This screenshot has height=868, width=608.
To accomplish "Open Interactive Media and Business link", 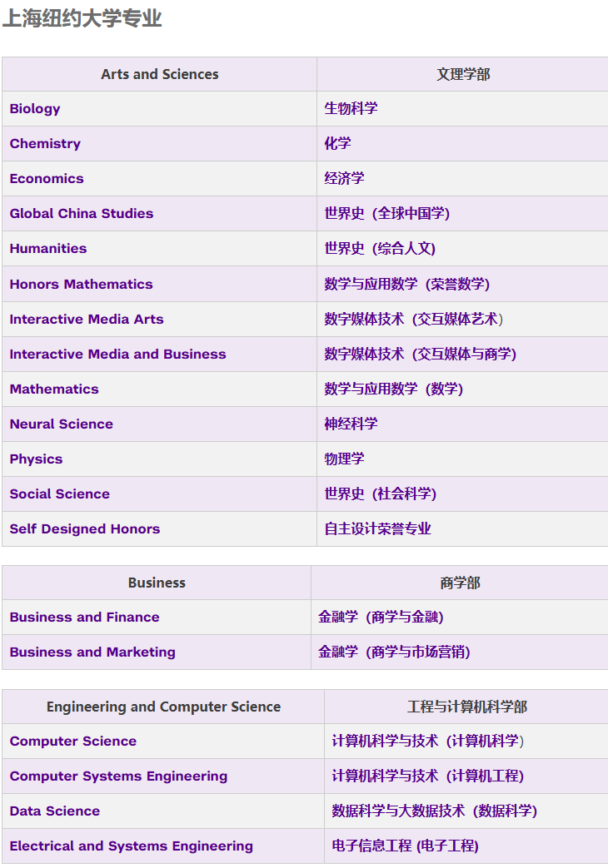I will point(117,354).
